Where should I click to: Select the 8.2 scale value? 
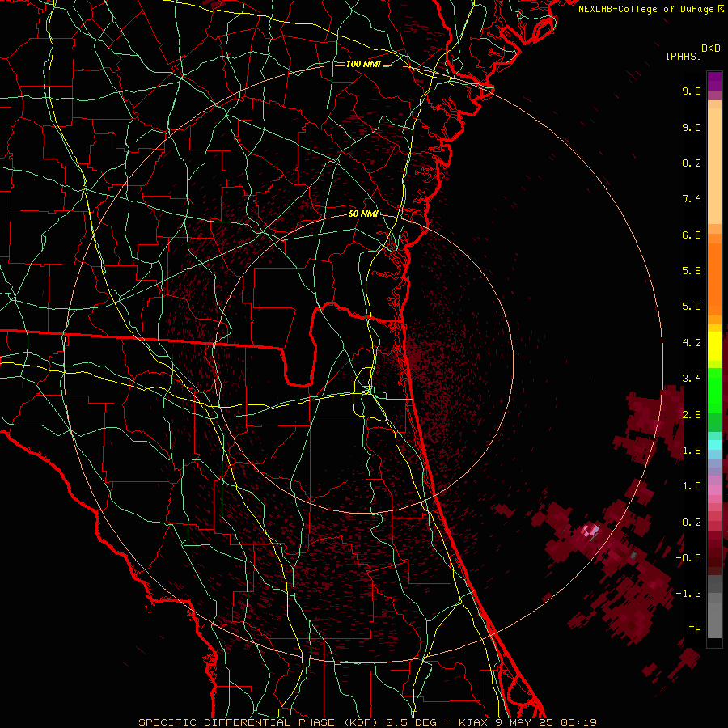click(x=692, y=163)
